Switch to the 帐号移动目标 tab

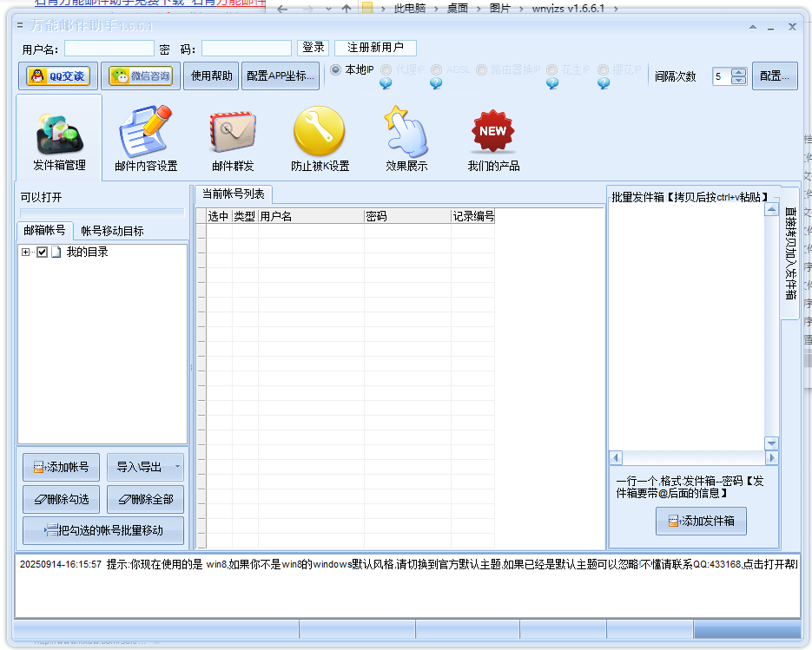tap(110, 232)
